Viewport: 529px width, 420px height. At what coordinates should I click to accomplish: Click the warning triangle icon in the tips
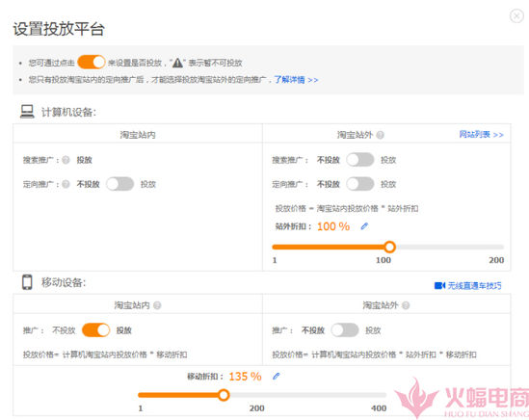177,63
